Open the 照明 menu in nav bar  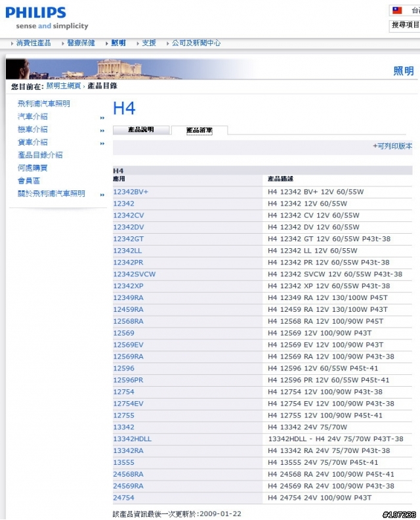(118, 43)
